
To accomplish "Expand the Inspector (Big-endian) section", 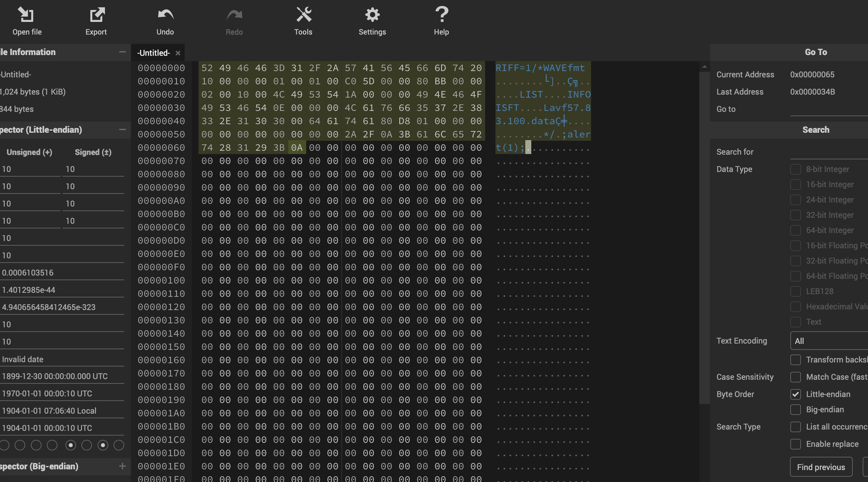I will [x=122, y=466].
